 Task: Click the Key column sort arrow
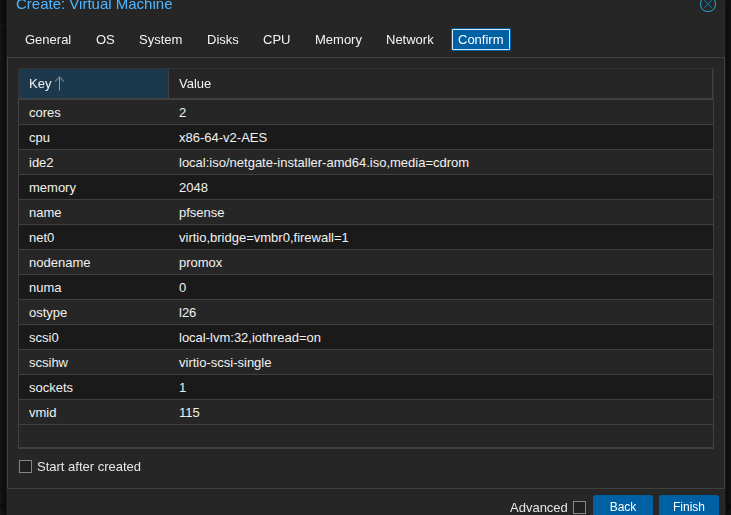click(60, 84)
